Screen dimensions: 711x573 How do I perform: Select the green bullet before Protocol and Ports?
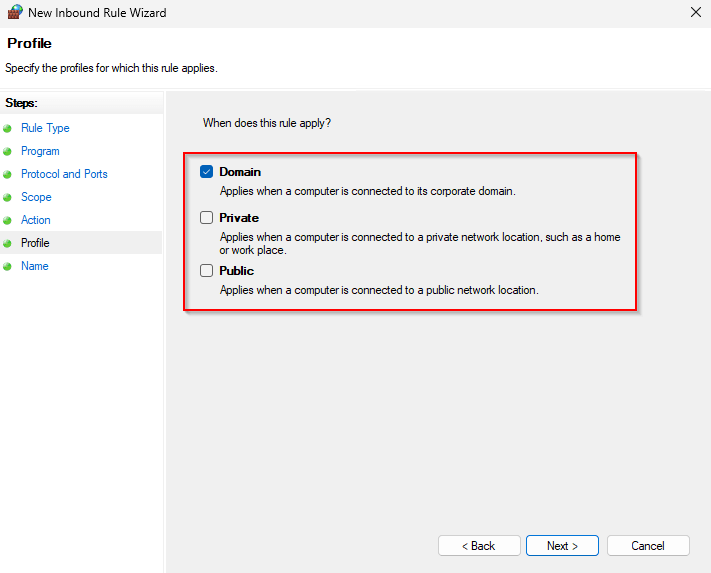8,175
